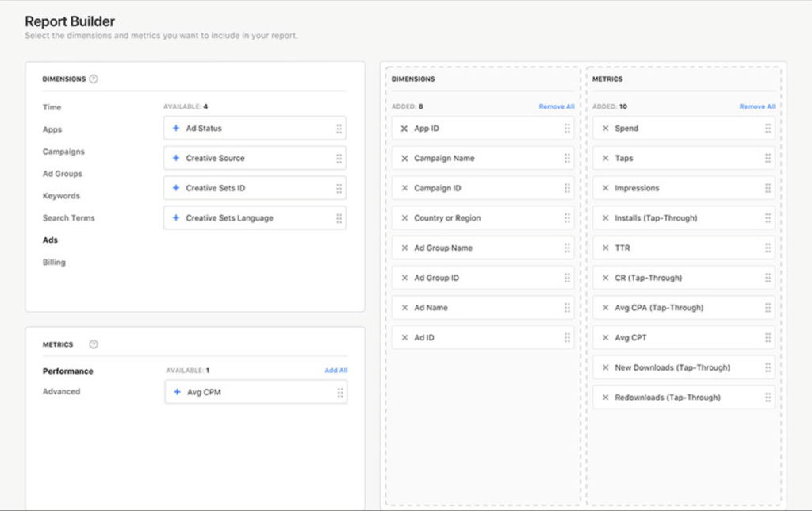Click the New Downloads (Tap-Through) label
This screenshot has width=812, height=511.
(672, 367)
